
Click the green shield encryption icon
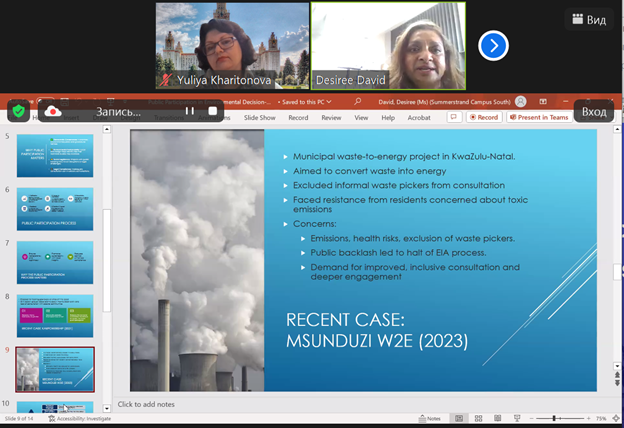point(18,111)
